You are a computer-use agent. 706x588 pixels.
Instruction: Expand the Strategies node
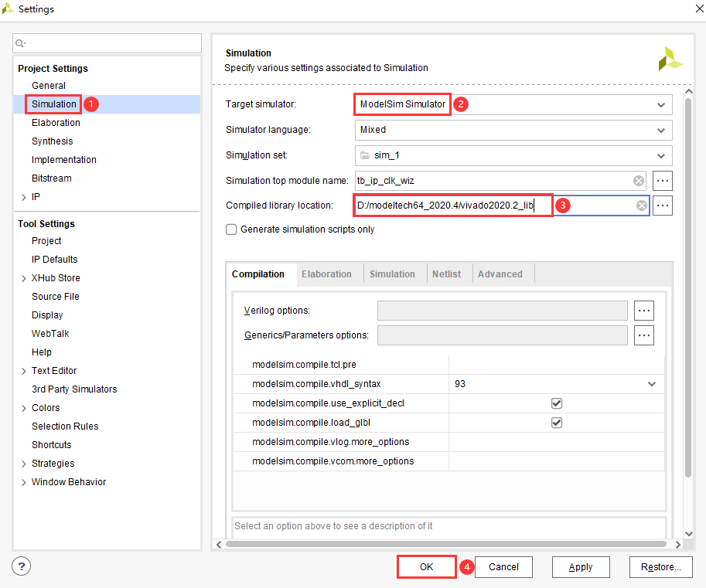pos(24,464)
